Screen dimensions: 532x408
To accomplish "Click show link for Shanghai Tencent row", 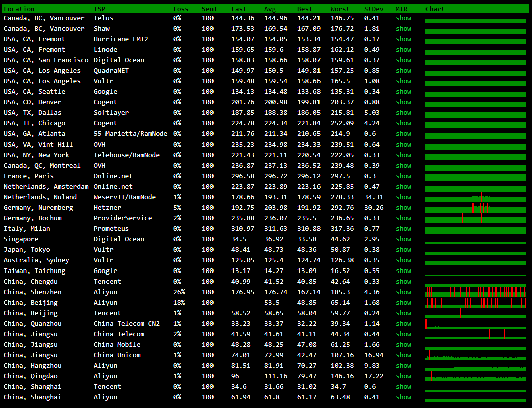I will coord(403,387).
